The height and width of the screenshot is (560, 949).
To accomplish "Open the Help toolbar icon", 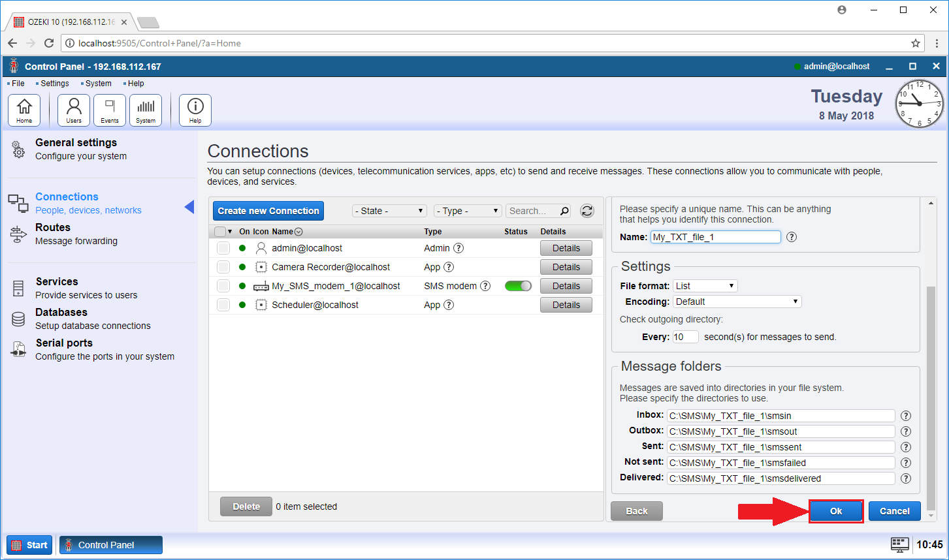I will click(x=195, y=110).
